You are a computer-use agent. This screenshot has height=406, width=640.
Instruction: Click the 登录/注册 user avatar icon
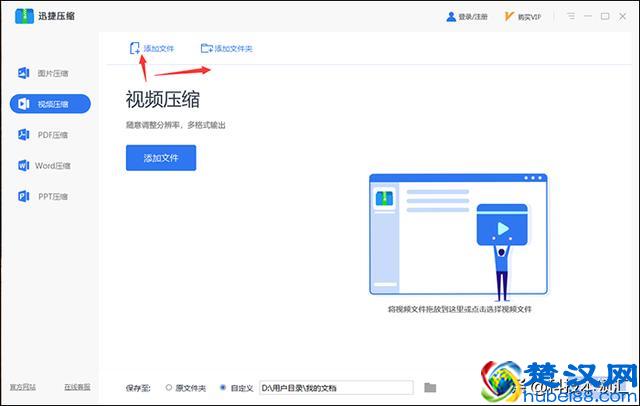click(x=451, y=17)
